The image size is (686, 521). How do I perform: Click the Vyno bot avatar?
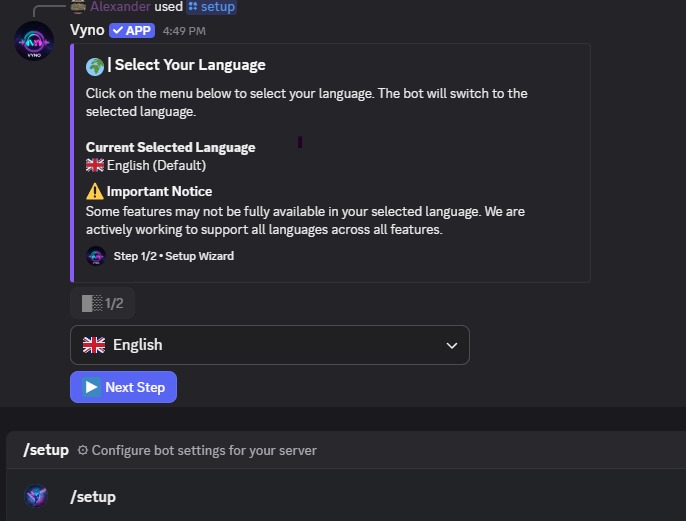click(x=34, y=42)
